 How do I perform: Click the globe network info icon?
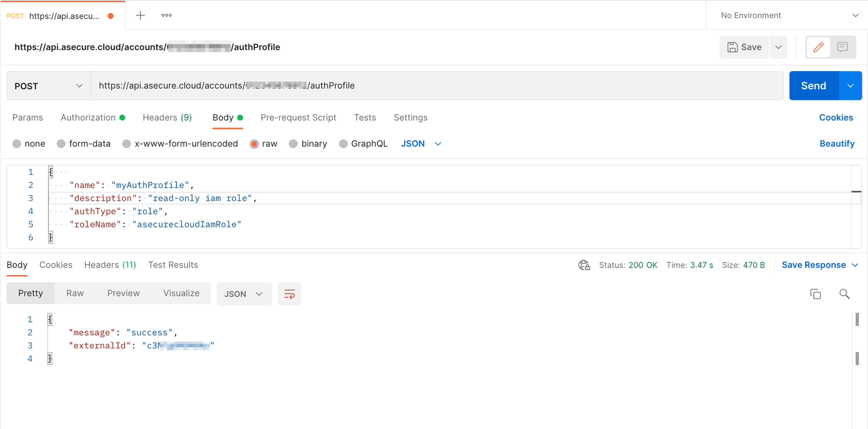(584, 265)
